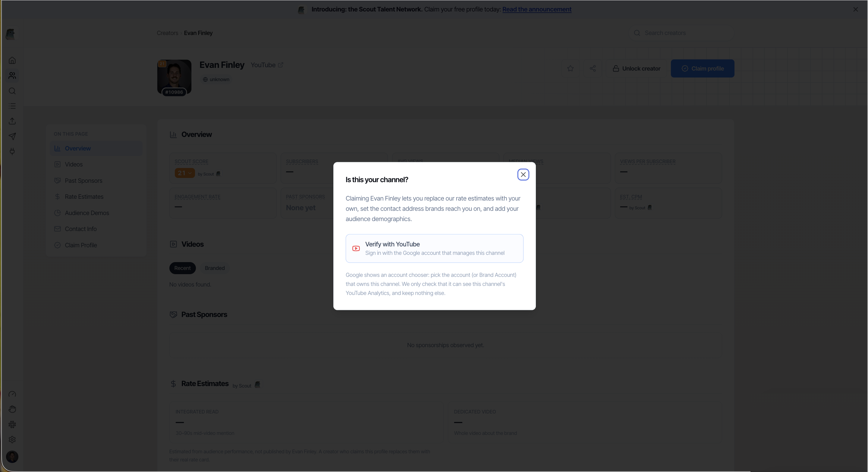The width and height of the screenshot is (868, 472).
Task: Open the Creators people icon in sidebar
Action: (12, 75)
